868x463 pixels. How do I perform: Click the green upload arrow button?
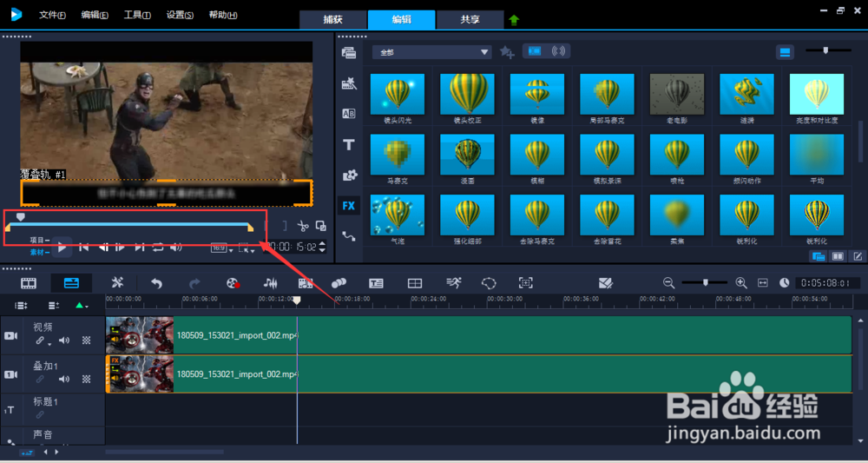tap(514, 20)
